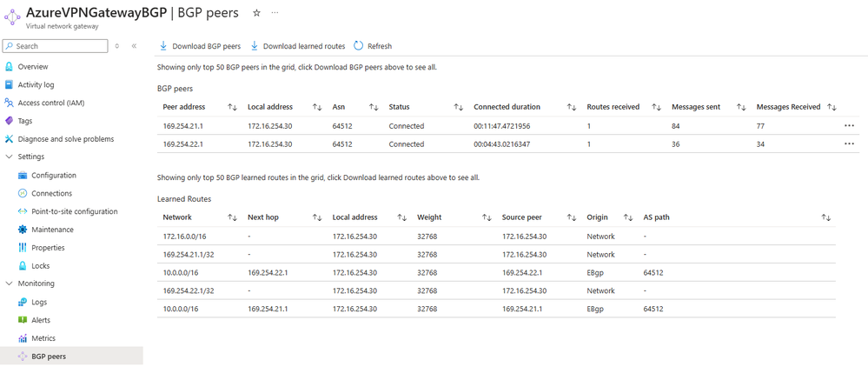This screenshot has height=367, width=868.
Task: Click Messages sent value 84
Action: (675, 126)
